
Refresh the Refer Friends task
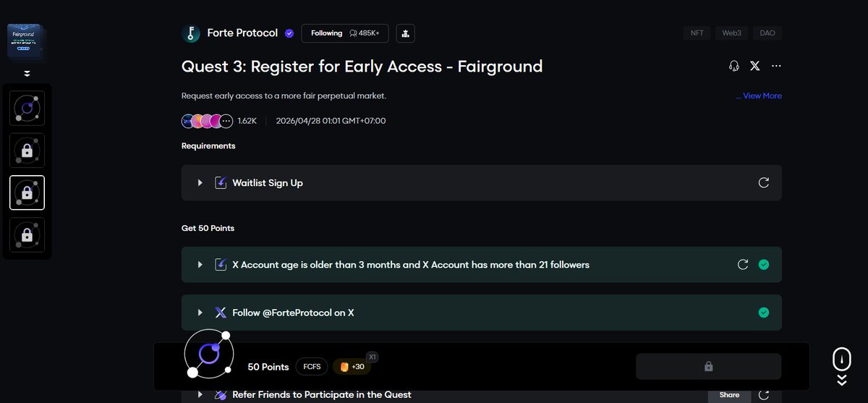coord(764,395)
